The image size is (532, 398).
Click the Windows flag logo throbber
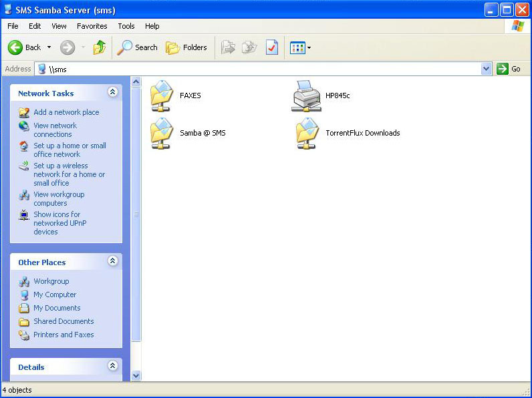click(518, 26)
